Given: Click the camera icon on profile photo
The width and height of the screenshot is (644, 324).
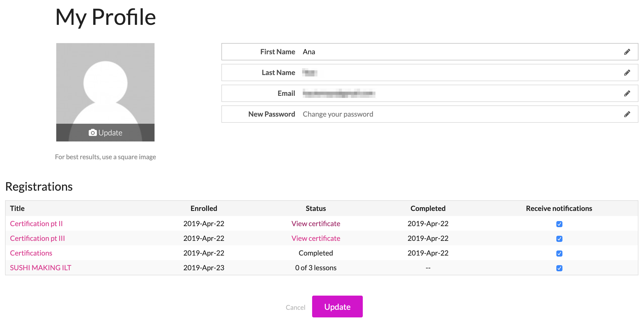Looking at the screenshot, I should click(93, 133).
